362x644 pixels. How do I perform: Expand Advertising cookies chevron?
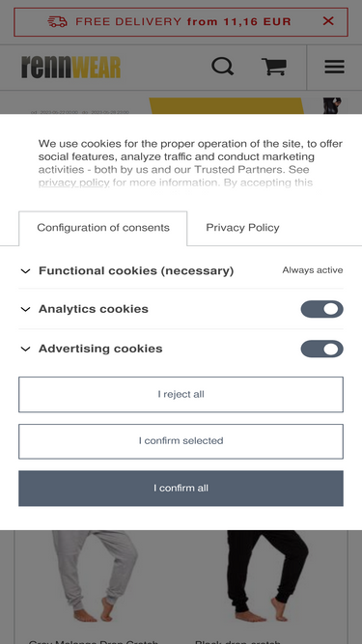25,349
